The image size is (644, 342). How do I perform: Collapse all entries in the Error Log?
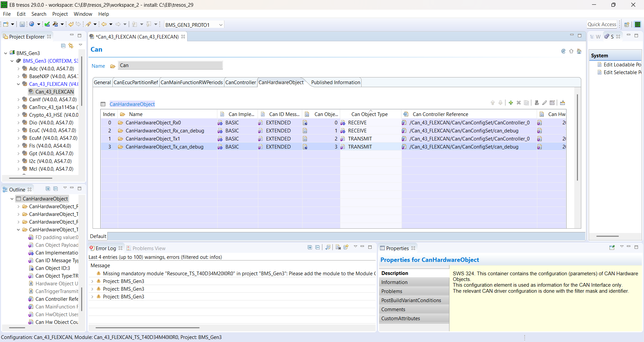tap(318, 247)
